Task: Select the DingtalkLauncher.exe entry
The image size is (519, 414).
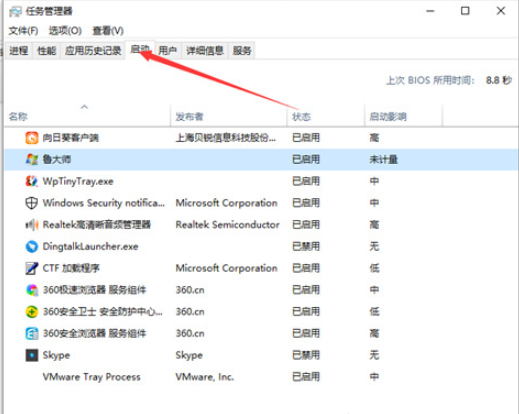Action: pyautogui.click(x=90, y=247)
